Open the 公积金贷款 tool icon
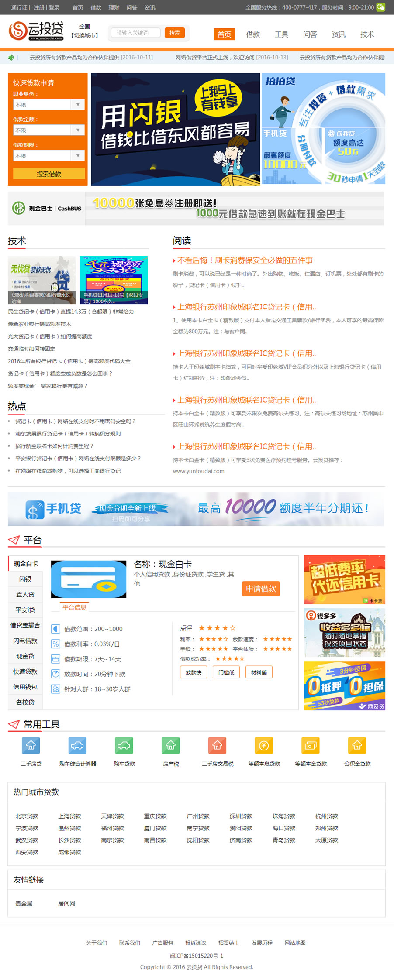Screen dimensions: 394x980 click(x=357, y=745)
